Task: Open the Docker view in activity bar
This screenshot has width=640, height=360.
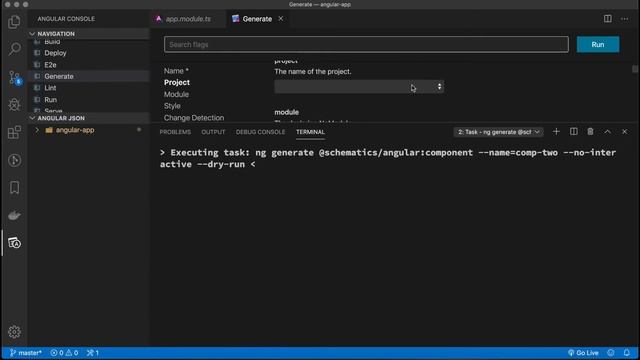Action: 14,215
